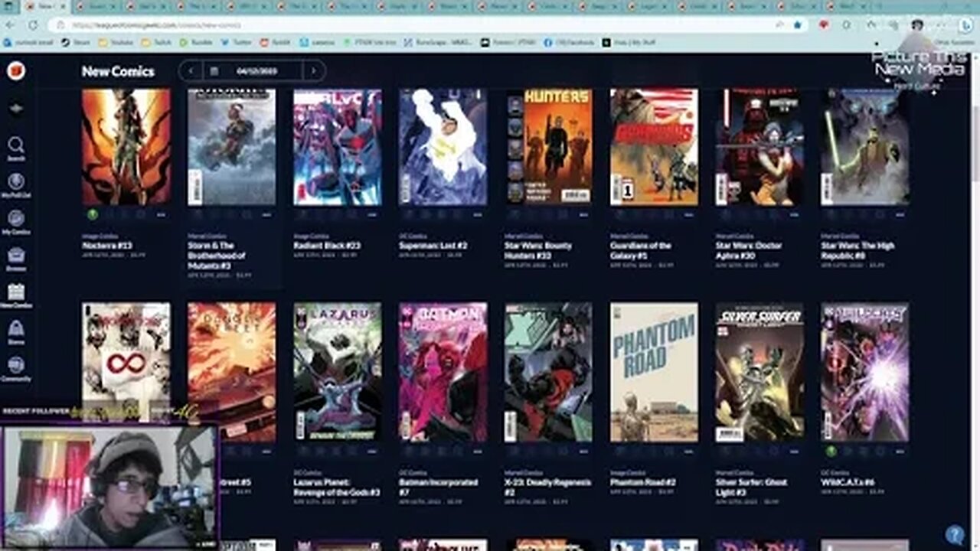The height and width of the screenshot is (551, 980).
Task: Focus the browser address bar URL
Action: click(413, 24)
